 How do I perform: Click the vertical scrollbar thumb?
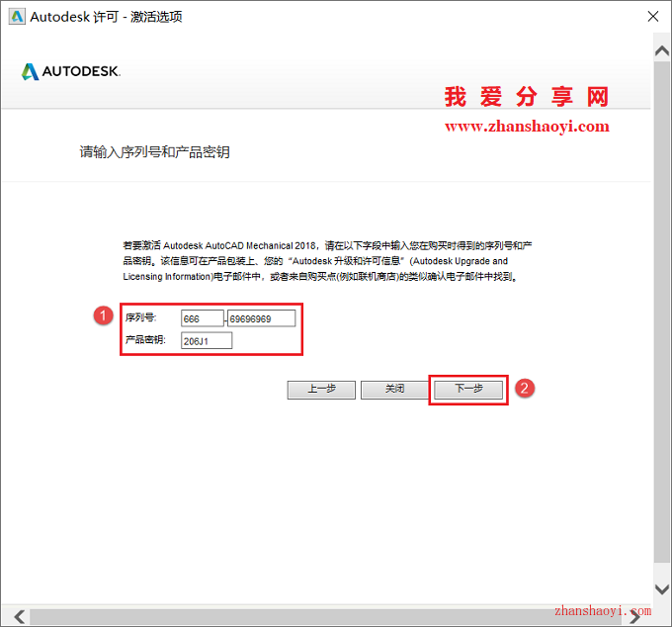coord(662,312)
